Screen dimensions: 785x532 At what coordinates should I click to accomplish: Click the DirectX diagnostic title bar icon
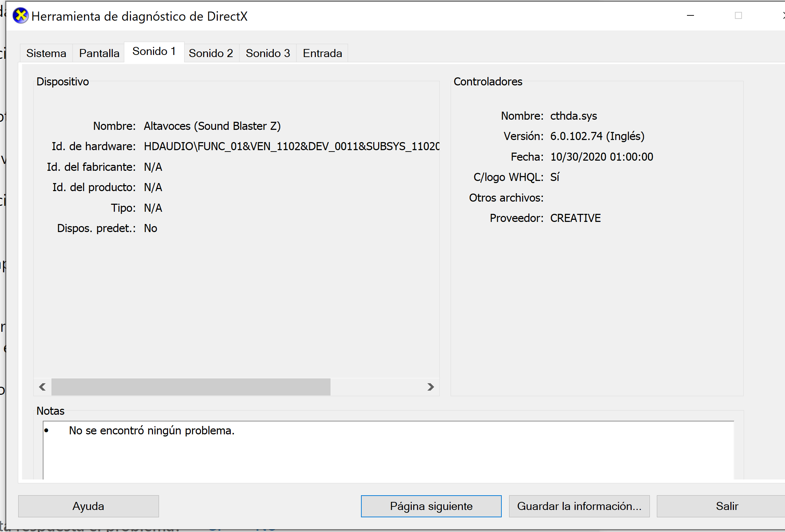[20, 16]
